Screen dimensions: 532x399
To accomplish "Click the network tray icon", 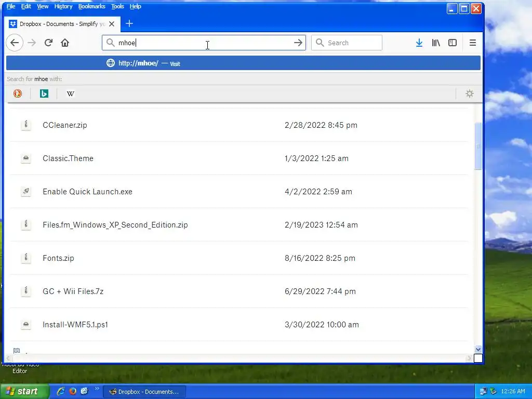I will pos(484,391).
